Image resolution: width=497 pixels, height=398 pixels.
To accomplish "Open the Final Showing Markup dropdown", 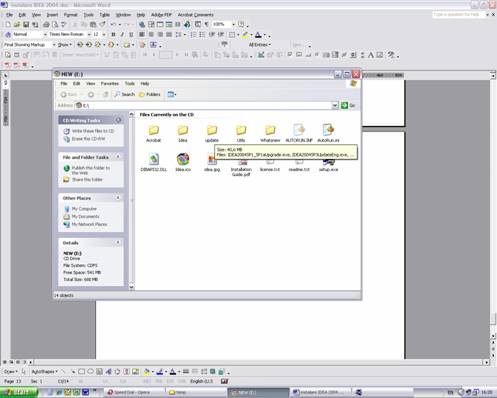I will click(x=54, y=45).
